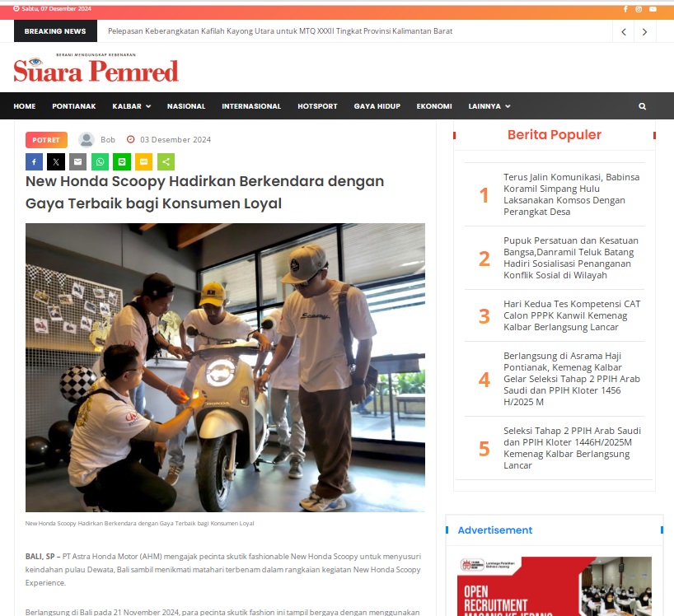The image size is (674, 616).
Task: Open the INTERNASIONAL section
Action: [x=251, y=106]
